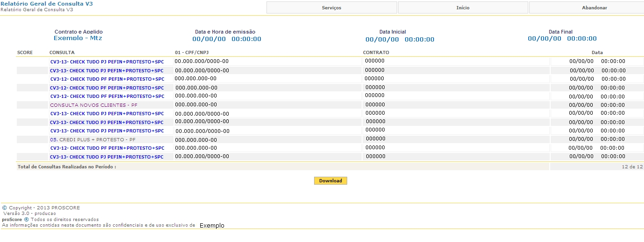Open the Serviços menu
644x242 pixels.
coord(331,8)
